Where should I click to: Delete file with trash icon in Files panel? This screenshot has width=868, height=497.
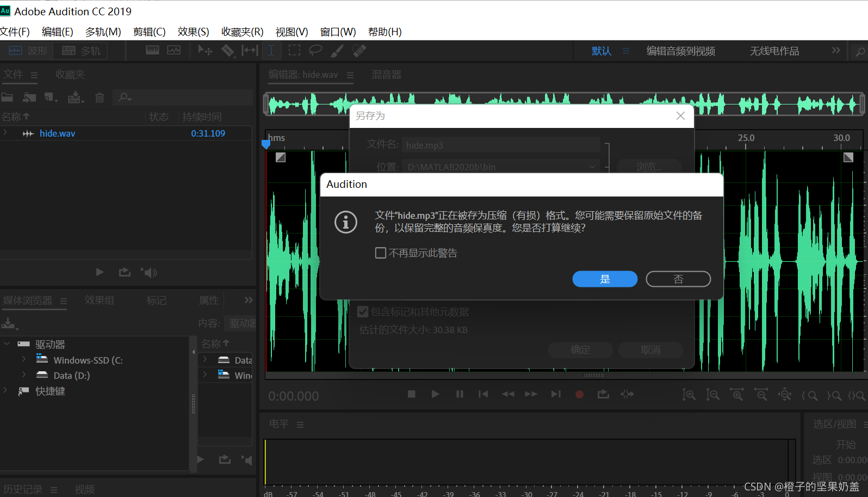tap(100, 97)
